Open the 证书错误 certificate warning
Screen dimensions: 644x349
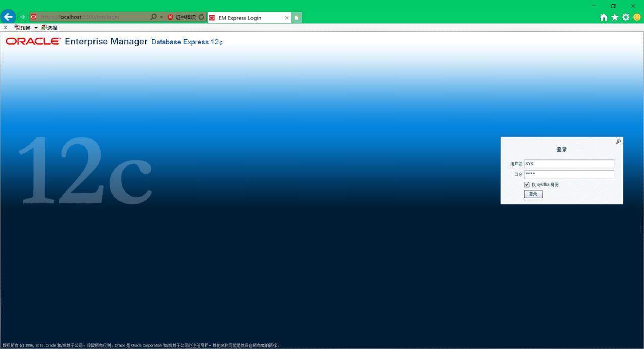[x=182, y=17]
